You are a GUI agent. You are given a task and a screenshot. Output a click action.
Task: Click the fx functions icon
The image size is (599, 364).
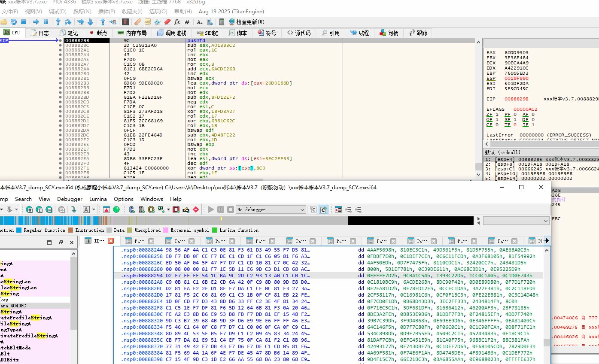click(178, 22)
